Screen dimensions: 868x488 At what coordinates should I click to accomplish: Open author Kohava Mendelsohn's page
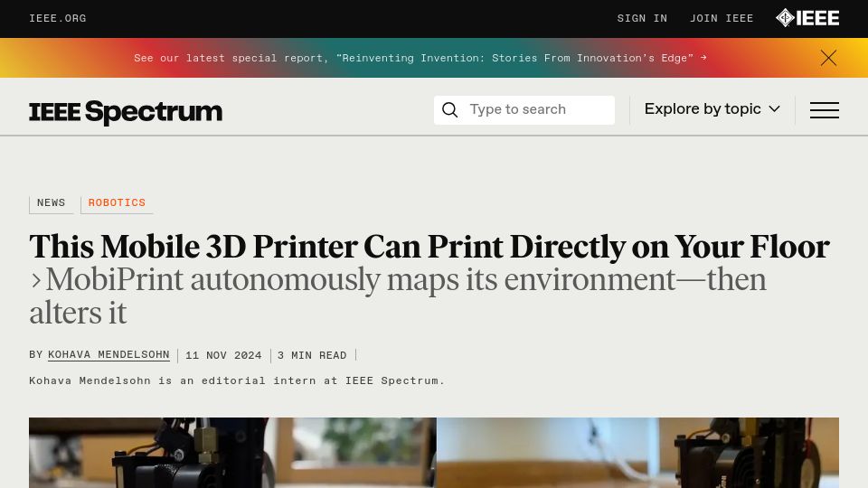(108, 355)
